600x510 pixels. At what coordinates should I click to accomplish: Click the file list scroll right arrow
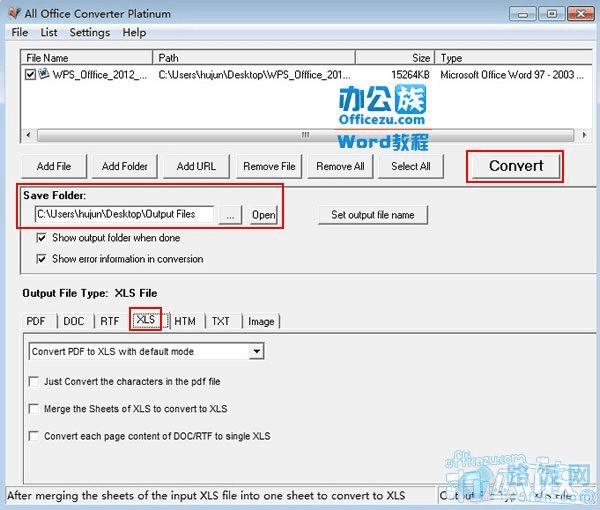(584, 135)
